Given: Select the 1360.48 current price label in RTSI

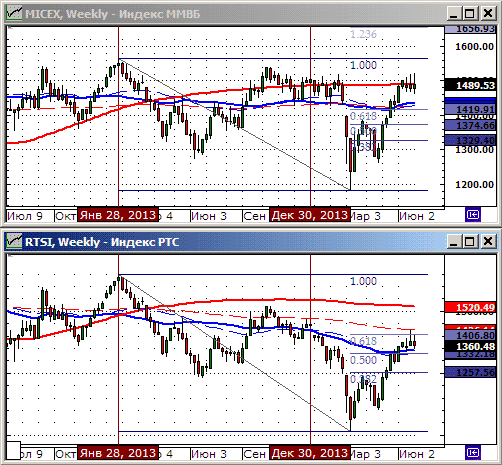Looking at the screenshot, I should [x=471, y=346].
